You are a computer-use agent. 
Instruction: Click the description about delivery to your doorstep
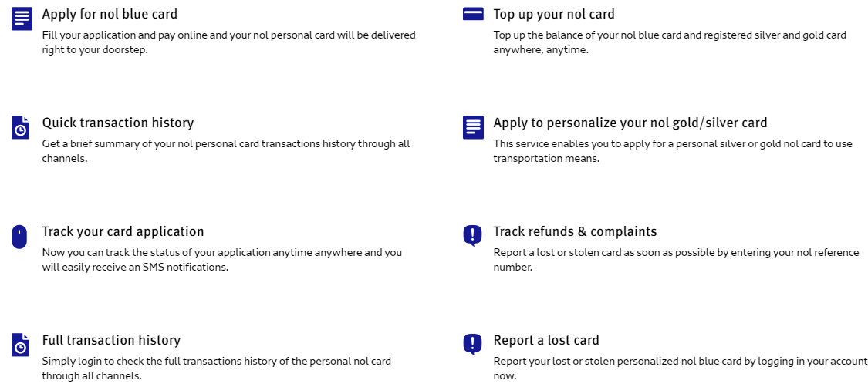point(228,42)
